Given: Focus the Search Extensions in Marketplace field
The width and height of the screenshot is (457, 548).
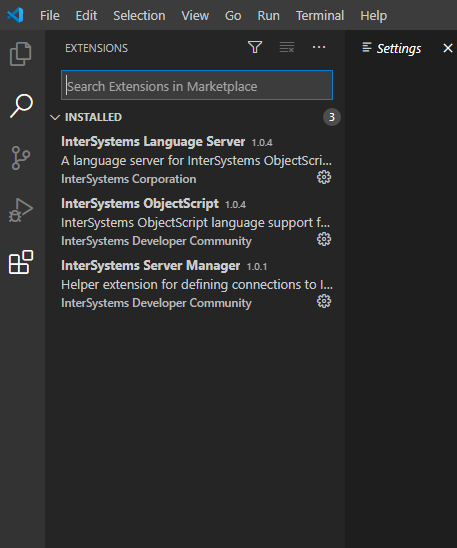Looking at the screenshot, I should point(197,85).
